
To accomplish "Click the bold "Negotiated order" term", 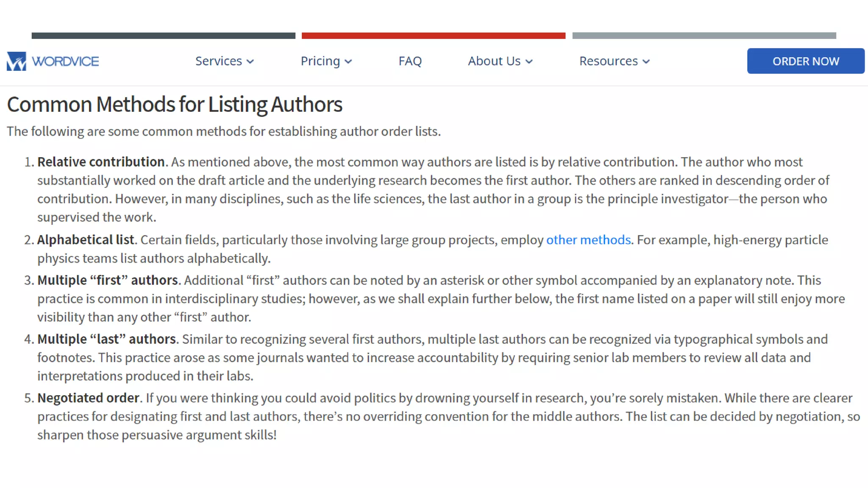I will [88, 398].
